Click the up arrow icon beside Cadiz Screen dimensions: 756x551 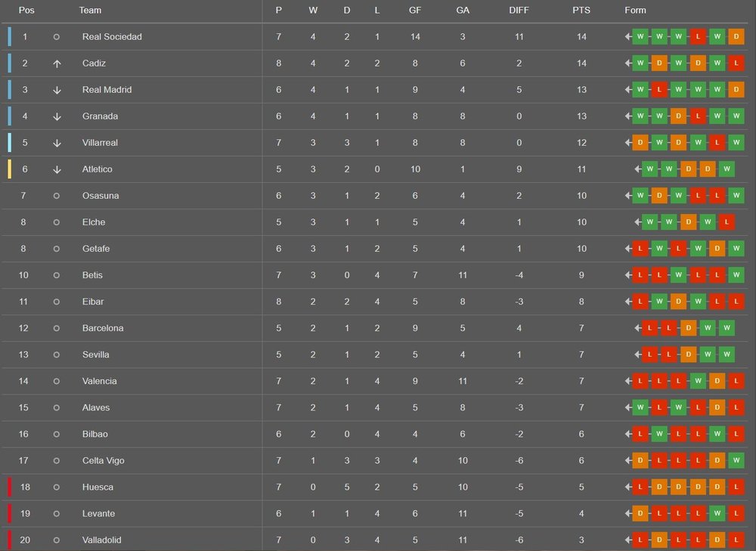click(57, 63)
